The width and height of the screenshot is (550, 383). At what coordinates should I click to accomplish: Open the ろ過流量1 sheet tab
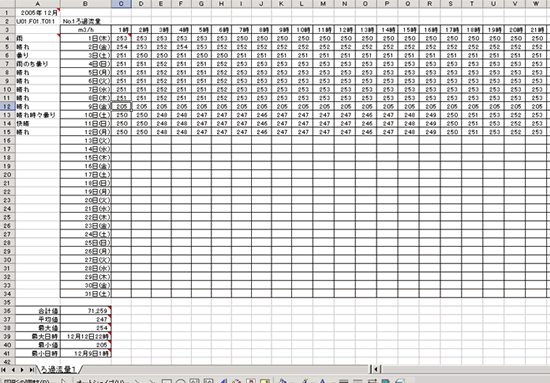point(59,369)
